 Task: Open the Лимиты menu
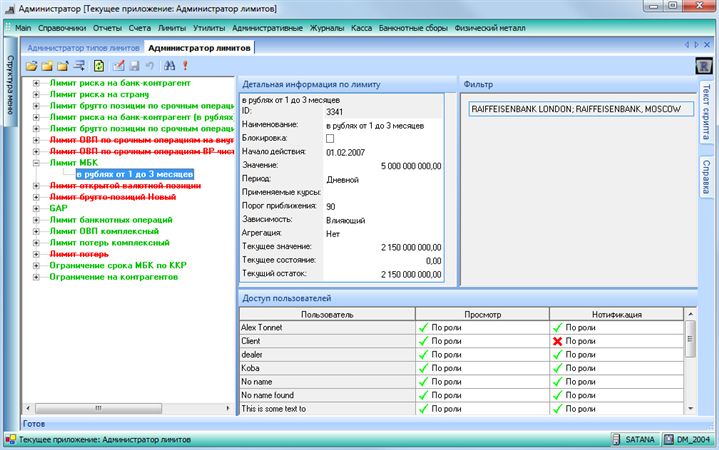(x=172, y=28)
